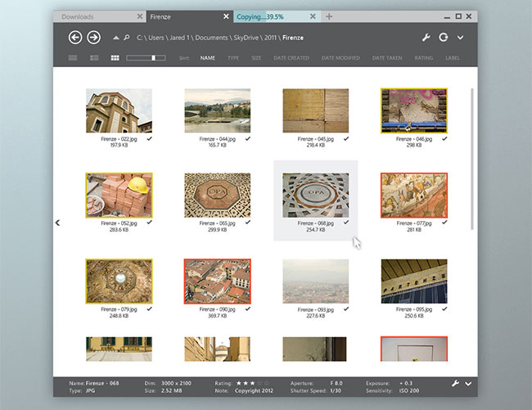Select the Firenze tab
The width and height of the screenshot is (532, 410).
(x=190, y=16)
